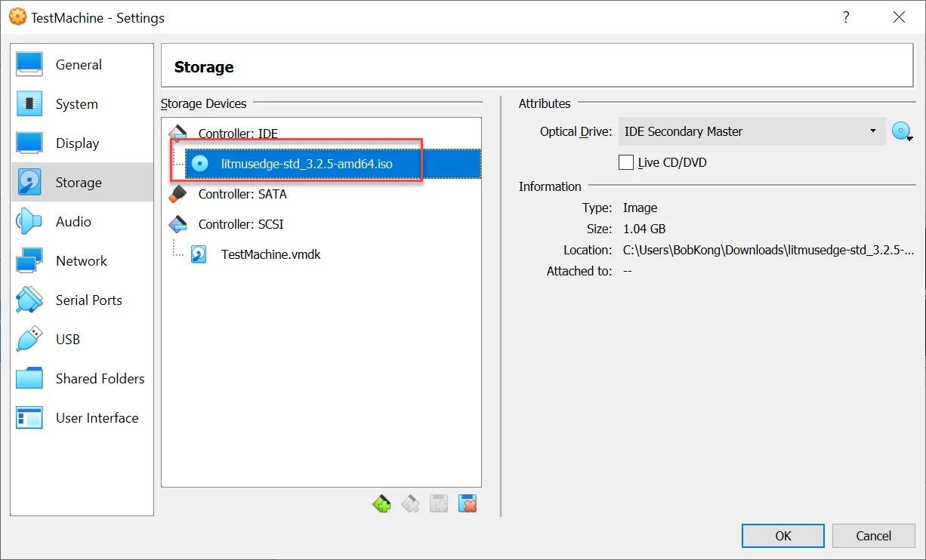Open the Optical Drive dropdown
926x560 pixels.
[x=752, y=131]
